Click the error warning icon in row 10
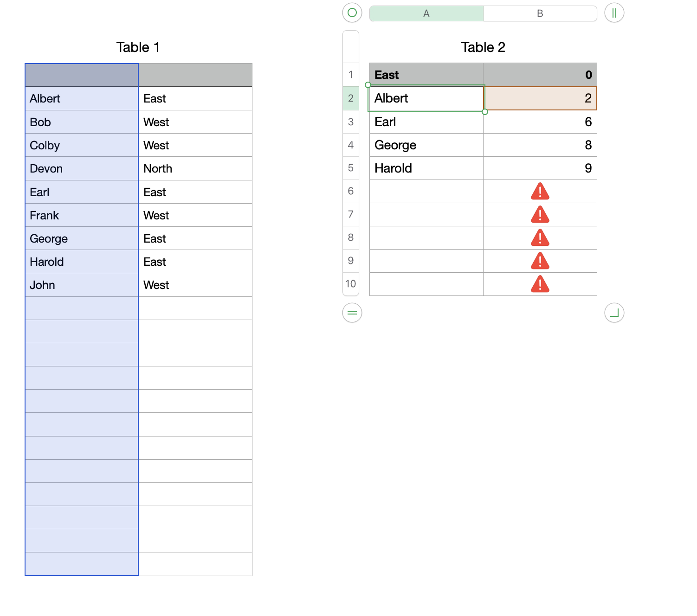 (x=540, y=284)
